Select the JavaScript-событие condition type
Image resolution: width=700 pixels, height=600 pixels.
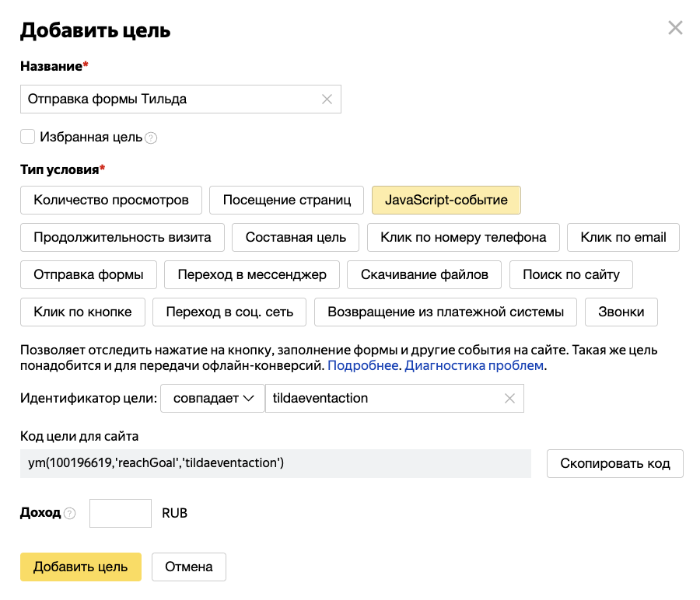pos(446,200)
